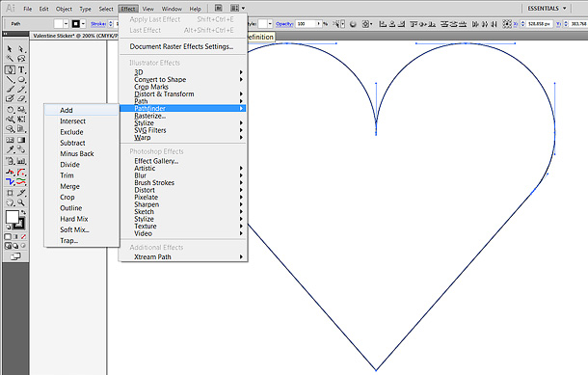
Task: Choose Intersect from Pathfinder submenu
Action: point(81,121)
